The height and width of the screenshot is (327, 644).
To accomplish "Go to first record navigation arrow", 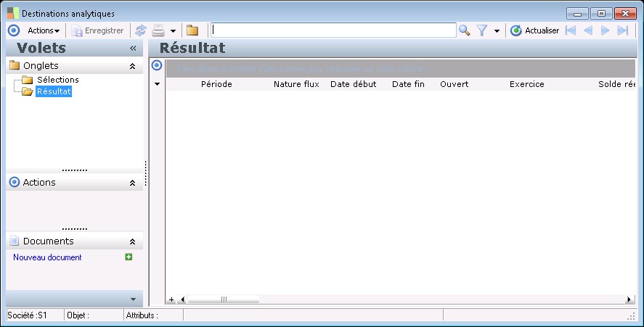I will pos(571,30).
